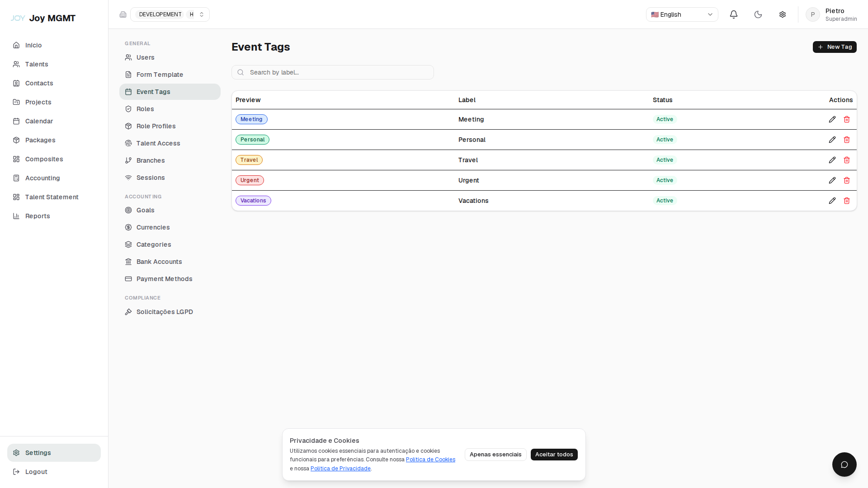Delete the Travel tag

coord(847,160)
